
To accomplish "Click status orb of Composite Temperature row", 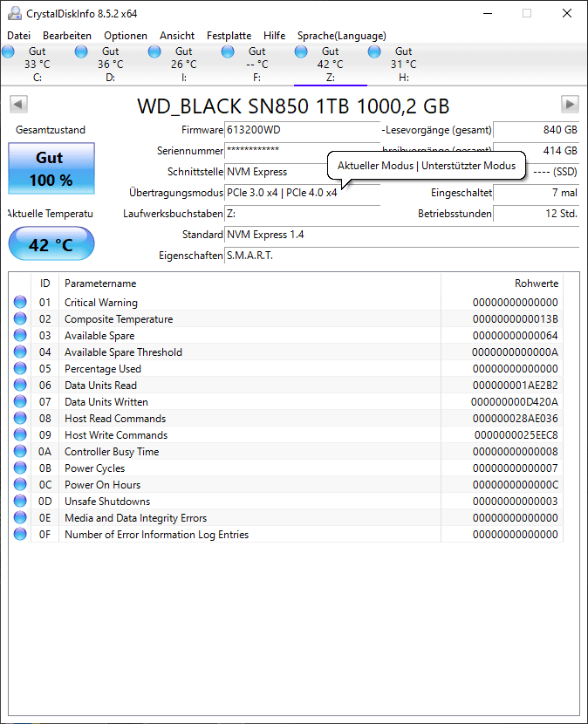I will (20, 318).
